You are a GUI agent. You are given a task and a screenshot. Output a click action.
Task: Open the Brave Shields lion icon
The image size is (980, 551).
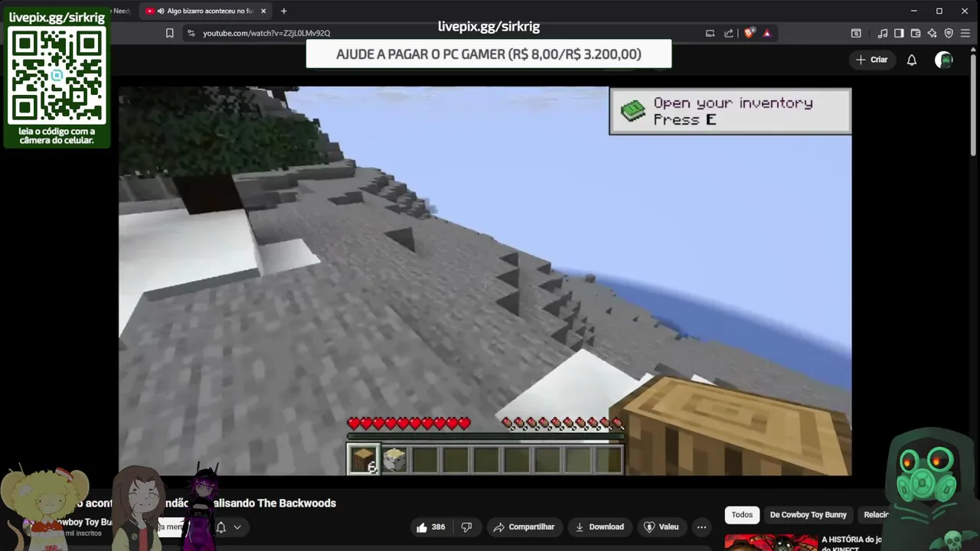749,33
